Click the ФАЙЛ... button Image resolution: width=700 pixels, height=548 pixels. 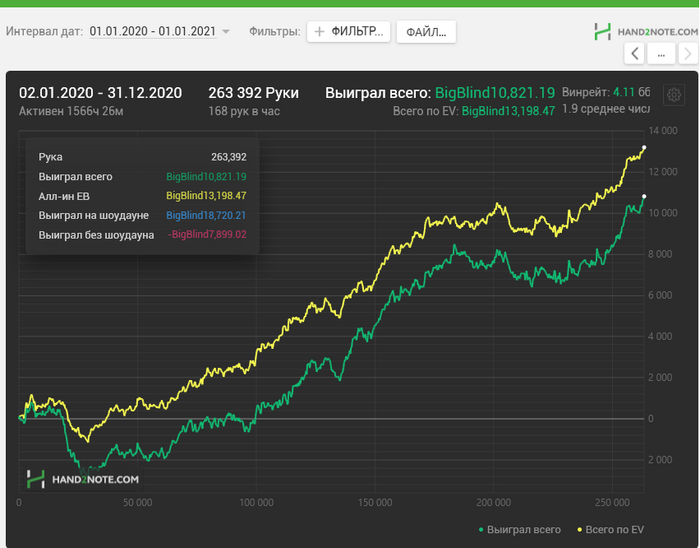tap(426, 32)
